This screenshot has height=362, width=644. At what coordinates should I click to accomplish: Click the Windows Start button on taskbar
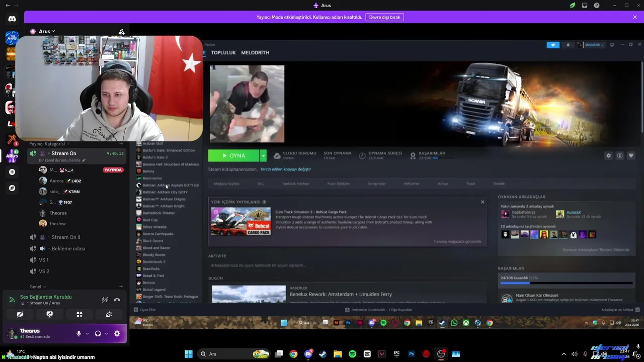[189, 354]
